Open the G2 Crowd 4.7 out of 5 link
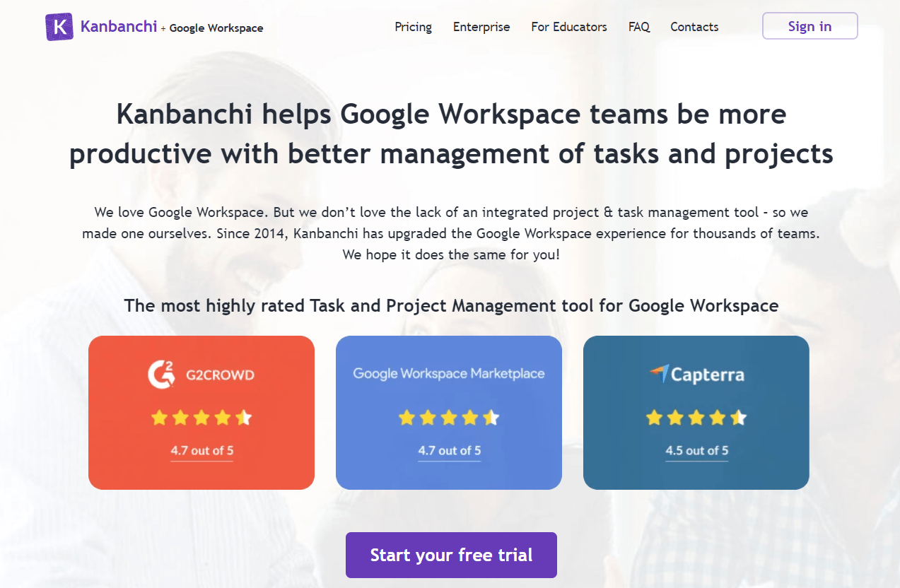The width and height of the screenshot is (900, 588). tap(201, 450)
